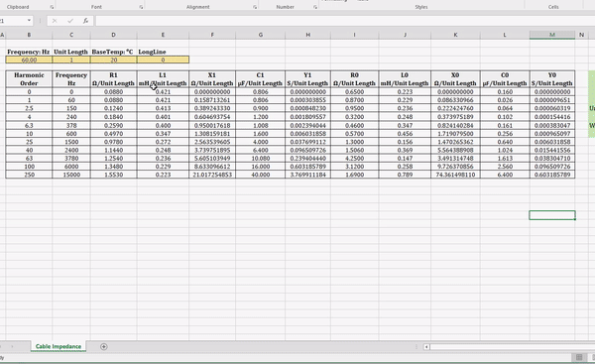The width and height of the screenshot is (595, 364).
Task: Open the Font group dialog launcher
Action: click(x=141, y=7)
